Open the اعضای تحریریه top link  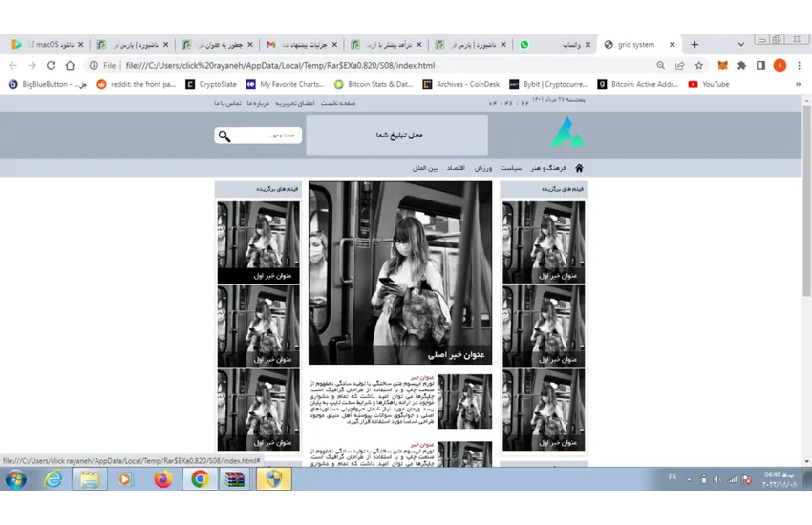(x=294, y=103)
